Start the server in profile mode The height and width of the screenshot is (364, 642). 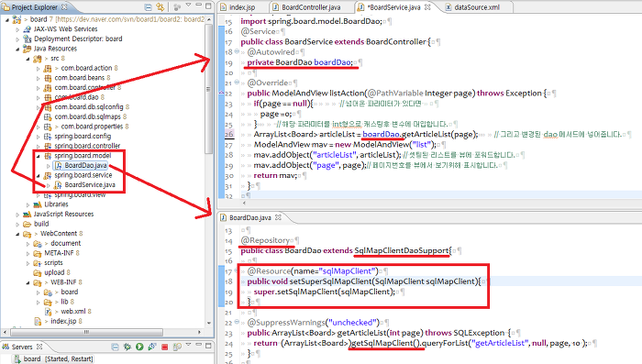(x=152, y=347)
